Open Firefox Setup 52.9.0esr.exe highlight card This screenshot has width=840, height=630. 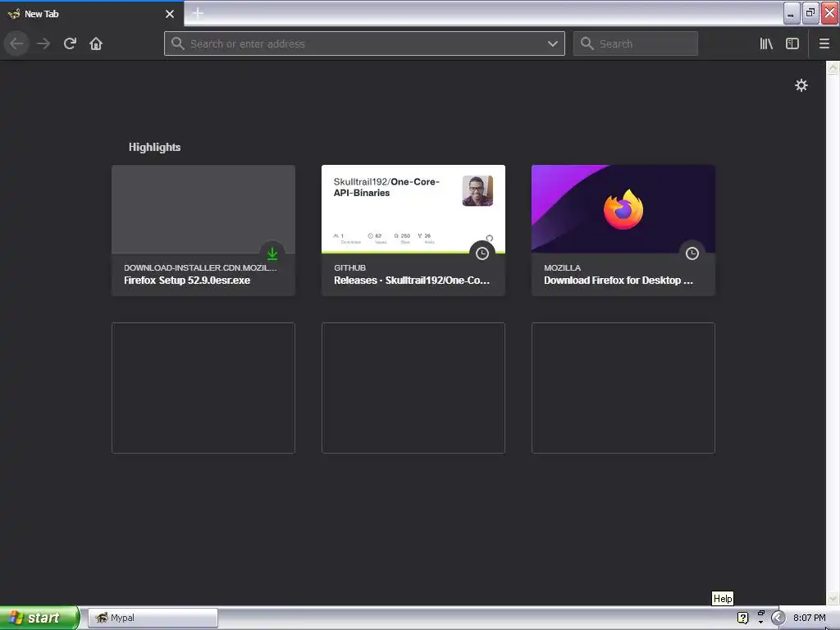pos(203,231)
